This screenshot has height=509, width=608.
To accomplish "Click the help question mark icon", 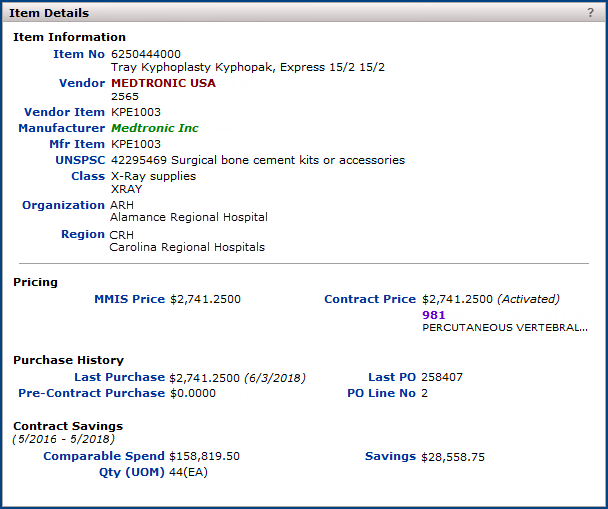I will click(590, 13).
